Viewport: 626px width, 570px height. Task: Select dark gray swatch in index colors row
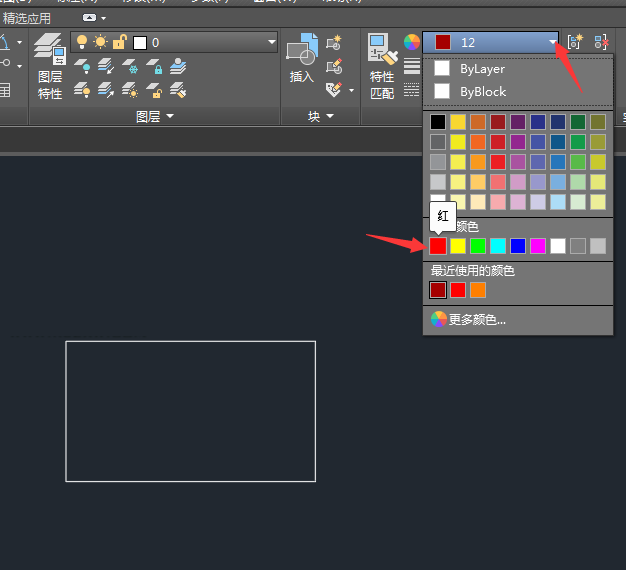pyautogui.click(x=578, y=246)
